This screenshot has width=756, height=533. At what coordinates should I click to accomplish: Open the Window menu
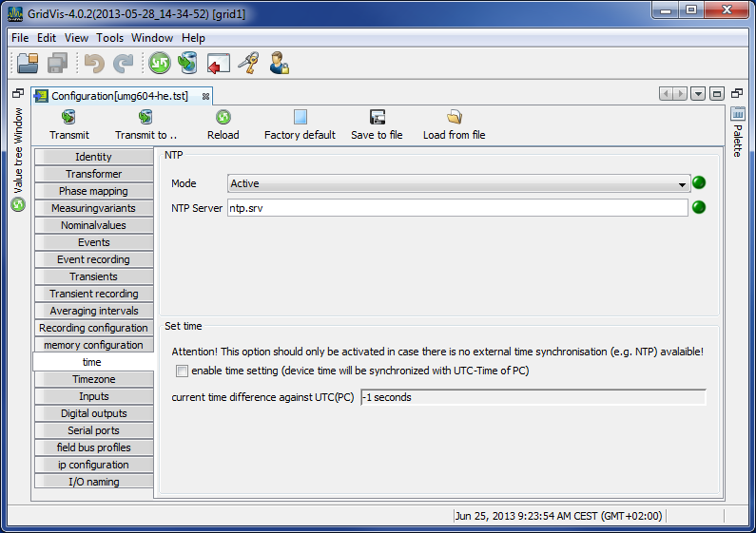[x=152, y=38]
